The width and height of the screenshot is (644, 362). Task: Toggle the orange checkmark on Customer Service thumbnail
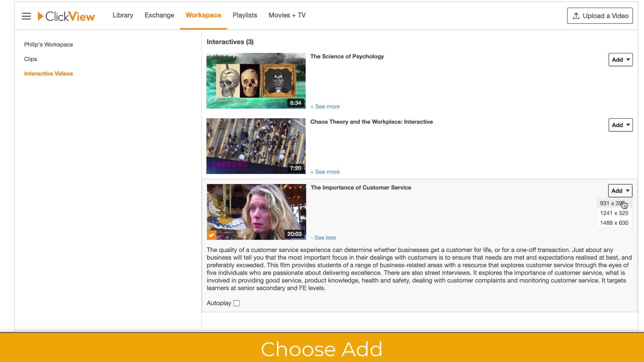212,235
